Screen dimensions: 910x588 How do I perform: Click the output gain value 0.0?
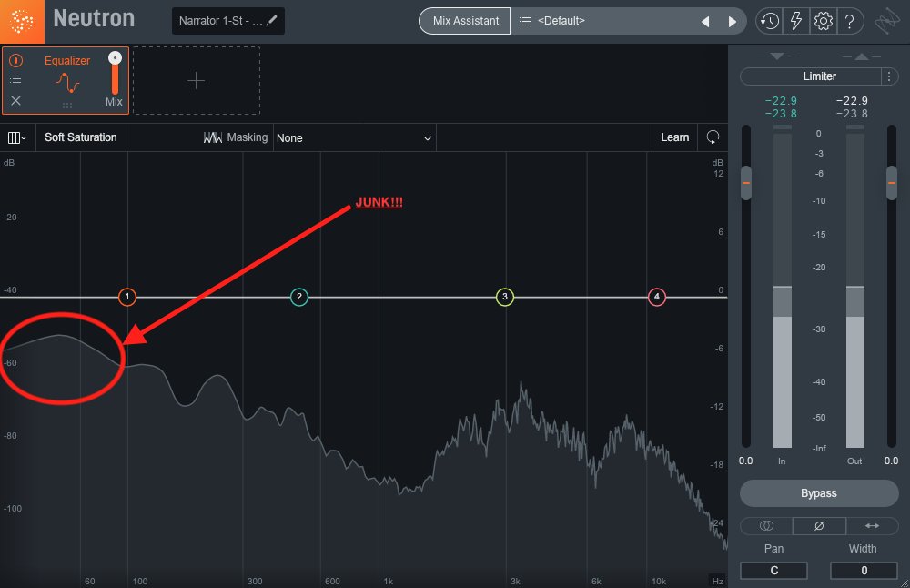[x=891, y=461]
